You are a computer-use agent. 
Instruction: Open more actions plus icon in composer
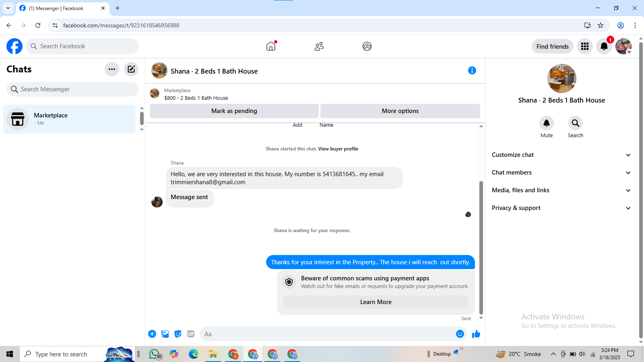coord(152,334)
